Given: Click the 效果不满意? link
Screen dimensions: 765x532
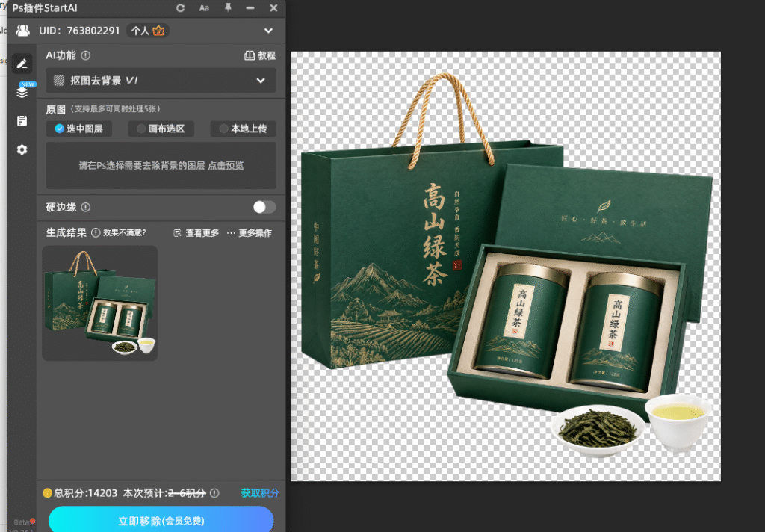Looking at the screenshot, I should [x=125, y=233].
